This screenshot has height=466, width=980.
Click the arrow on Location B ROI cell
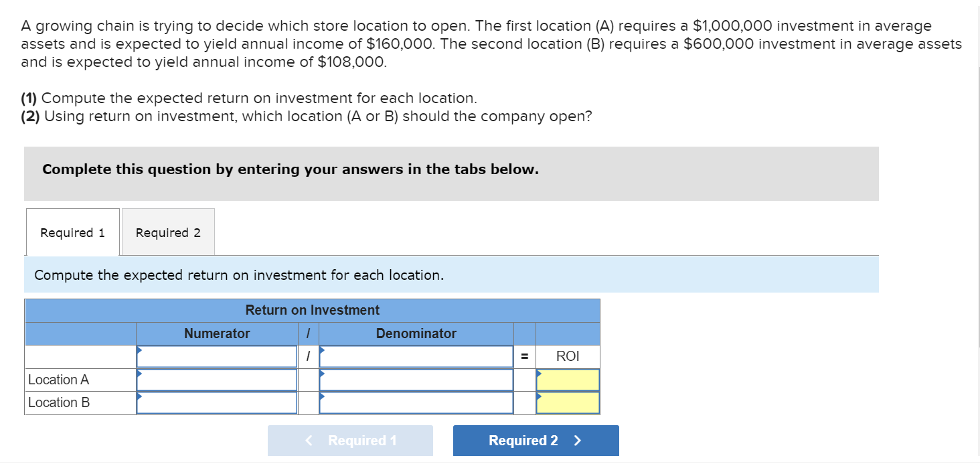point(539,398)
